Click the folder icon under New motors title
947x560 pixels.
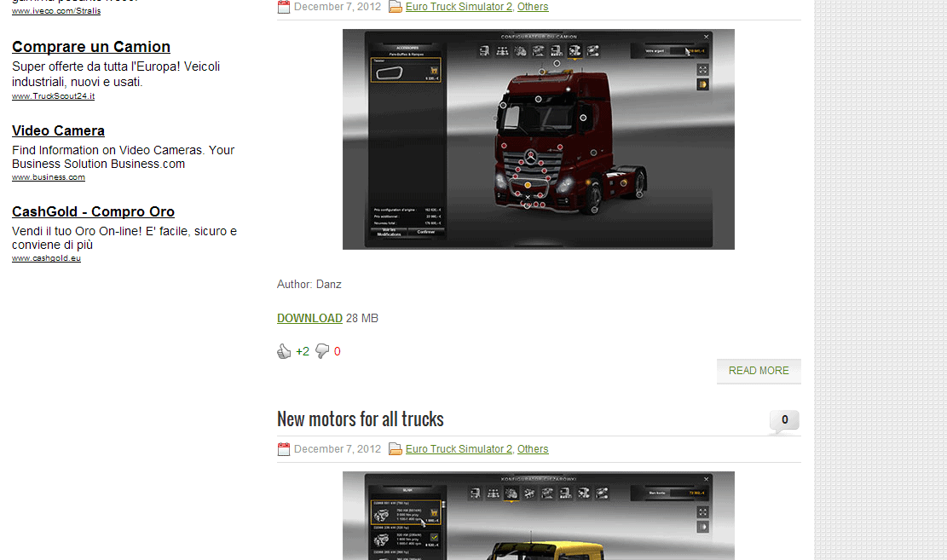(396, 449)
